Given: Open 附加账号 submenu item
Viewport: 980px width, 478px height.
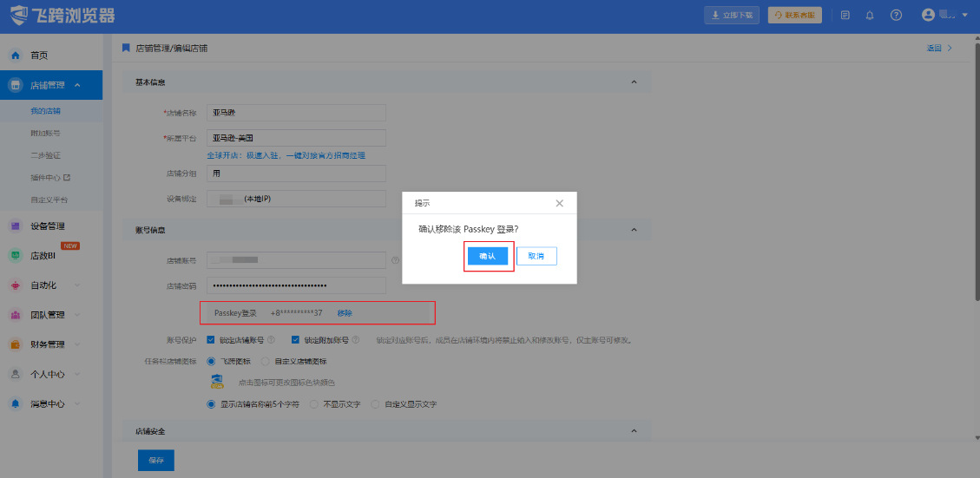Looking at the screenshot, I should pyautogui.click(x=46, y=133).
